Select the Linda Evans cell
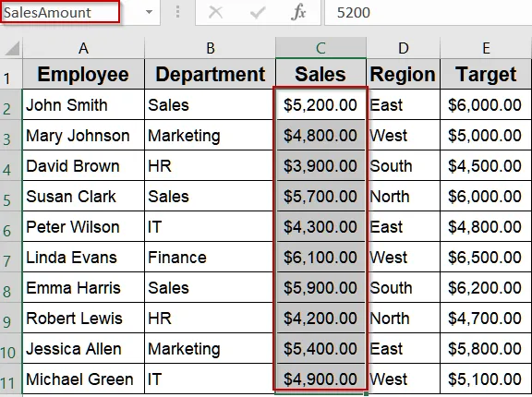Screen dimensions: 532x397 [x=83, y=258]
